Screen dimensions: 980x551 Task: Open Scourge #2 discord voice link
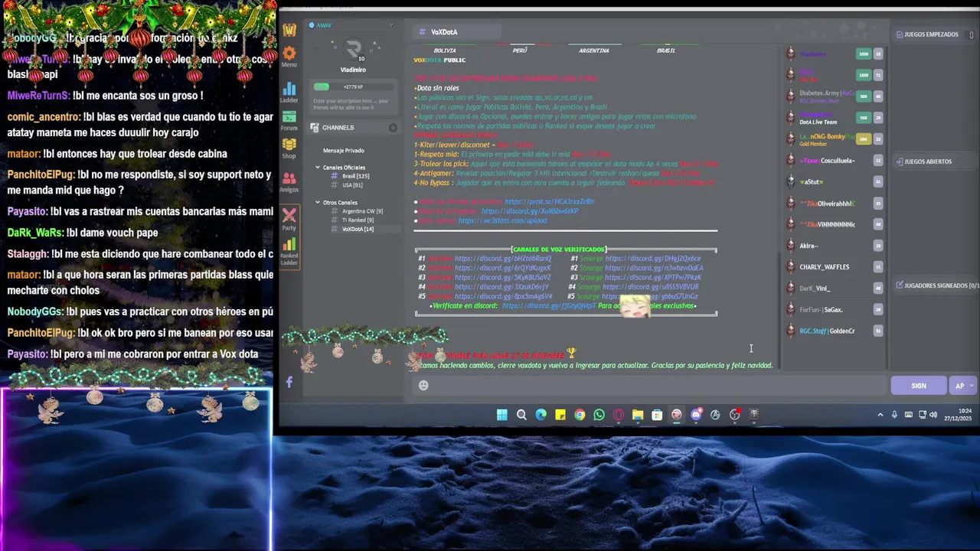pyautogui.click(x=654, y=268)
